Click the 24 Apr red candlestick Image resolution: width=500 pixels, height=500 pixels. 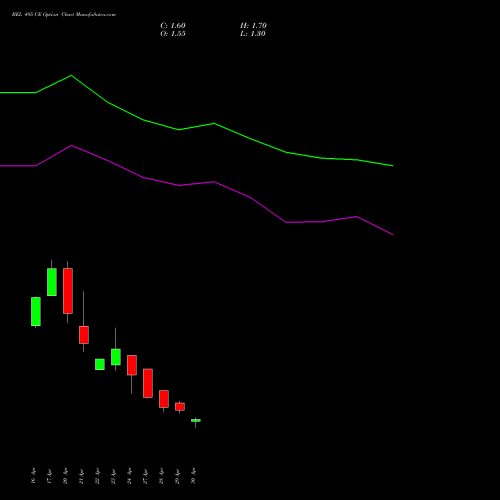pos(132,365)
